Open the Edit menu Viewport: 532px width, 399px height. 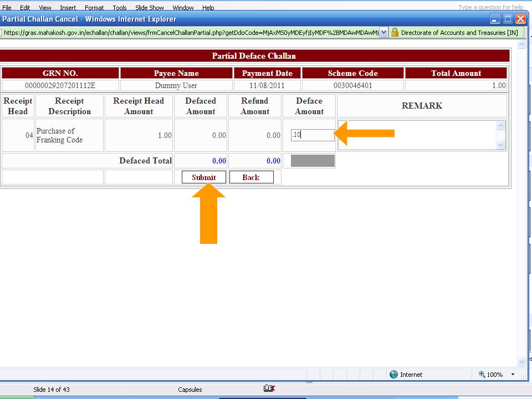(x=25, y=7)
